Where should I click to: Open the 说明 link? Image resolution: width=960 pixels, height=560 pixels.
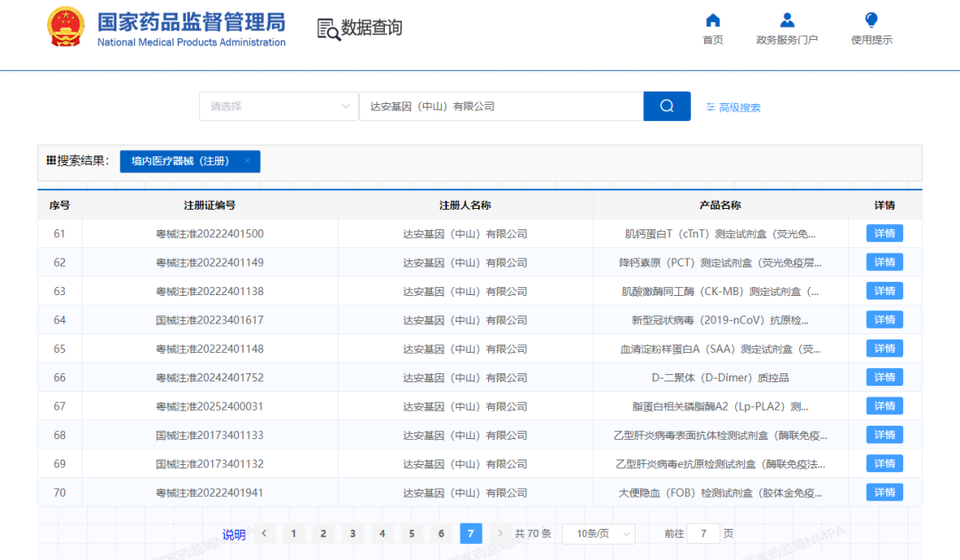(x=234, y=535)
